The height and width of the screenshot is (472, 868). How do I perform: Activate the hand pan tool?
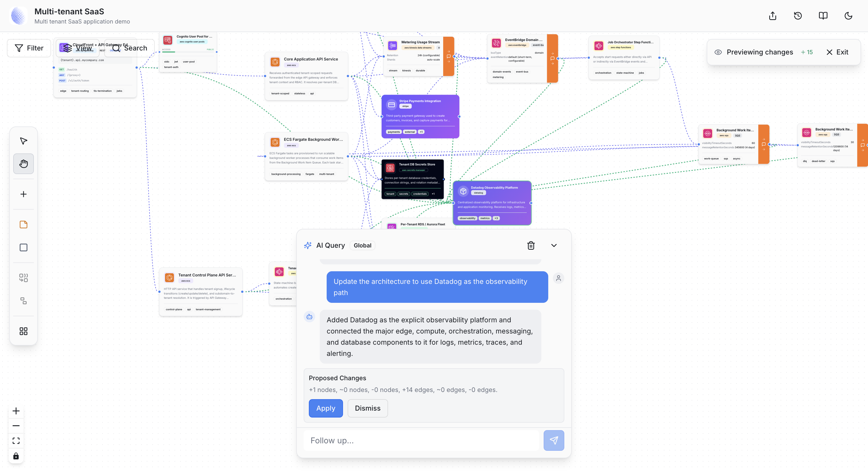click(23, 164)
